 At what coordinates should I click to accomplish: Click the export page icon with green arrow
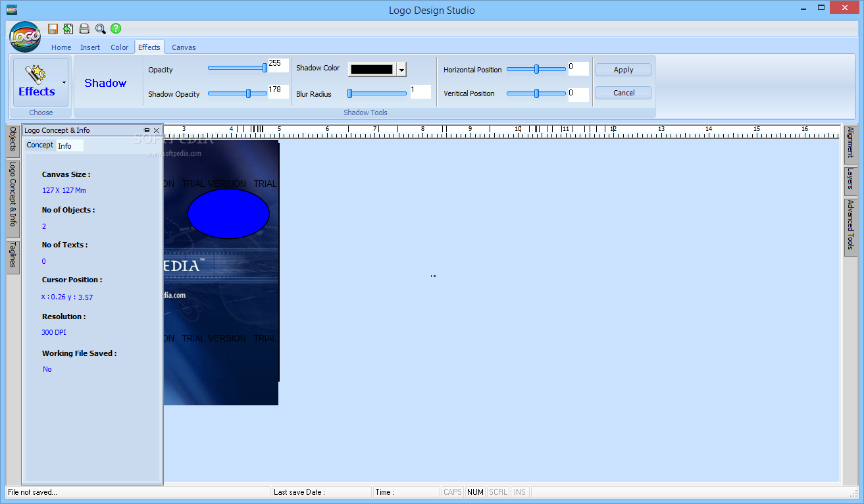tap(68, 28)
